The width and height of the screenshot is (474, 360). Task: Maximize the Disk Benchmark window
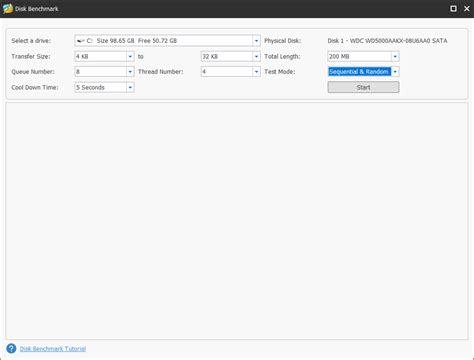click(x=453, y=9)
